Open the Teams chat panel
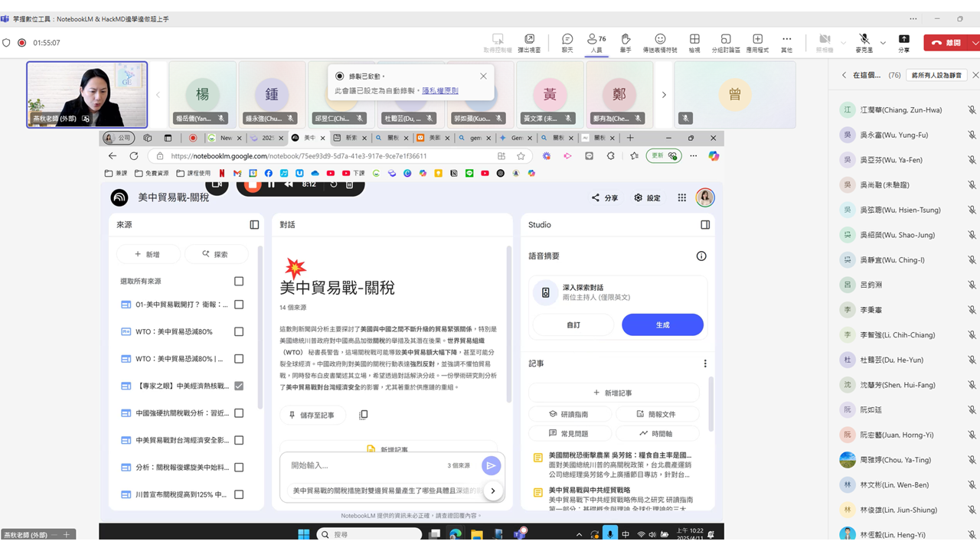This screenshot has height=551, width=980. pyautogui.click(x=567, y=43)
